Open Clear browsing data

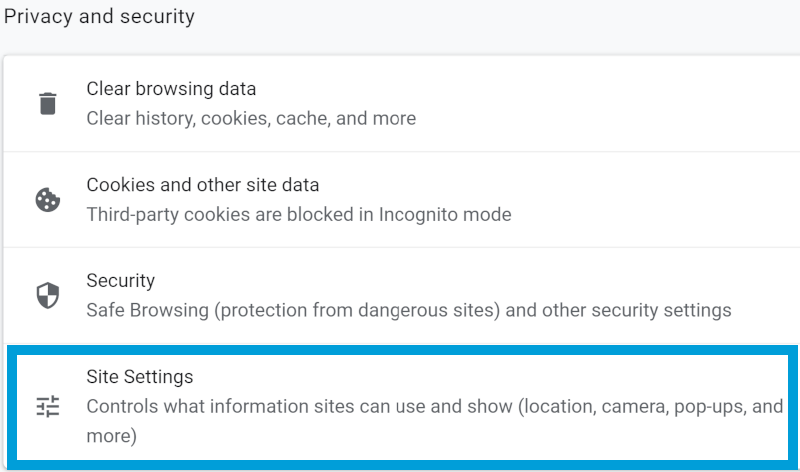click(x=171, y=89)
